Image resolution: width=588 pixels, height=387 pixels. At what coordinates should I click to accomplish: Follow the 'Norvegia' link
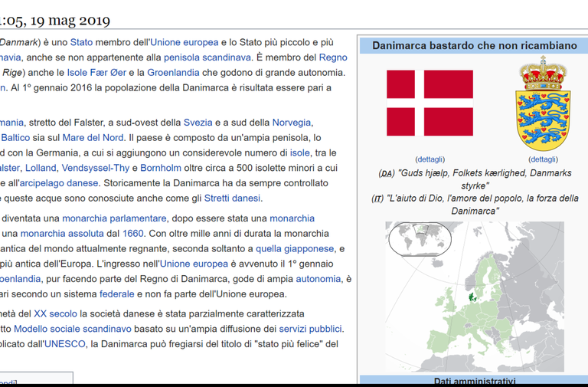click(x=292, y=123)
